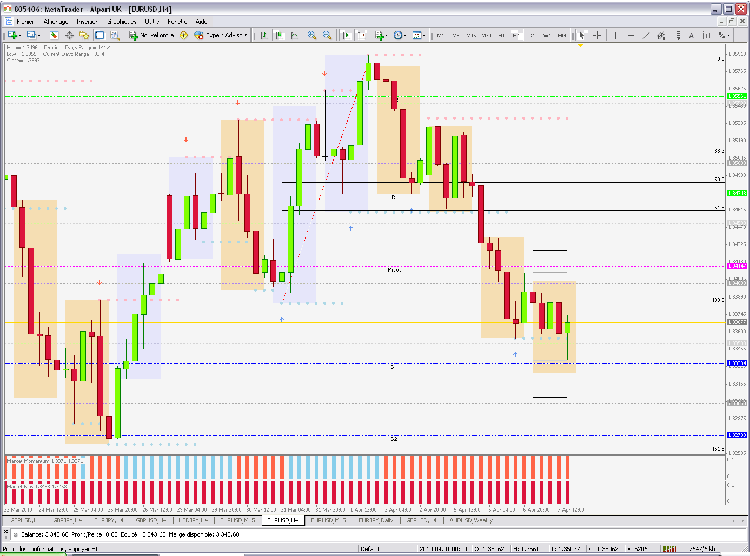
Task: Toggle the Terminal panel icon
Action: pyautogui.click(x=99, y=35)
